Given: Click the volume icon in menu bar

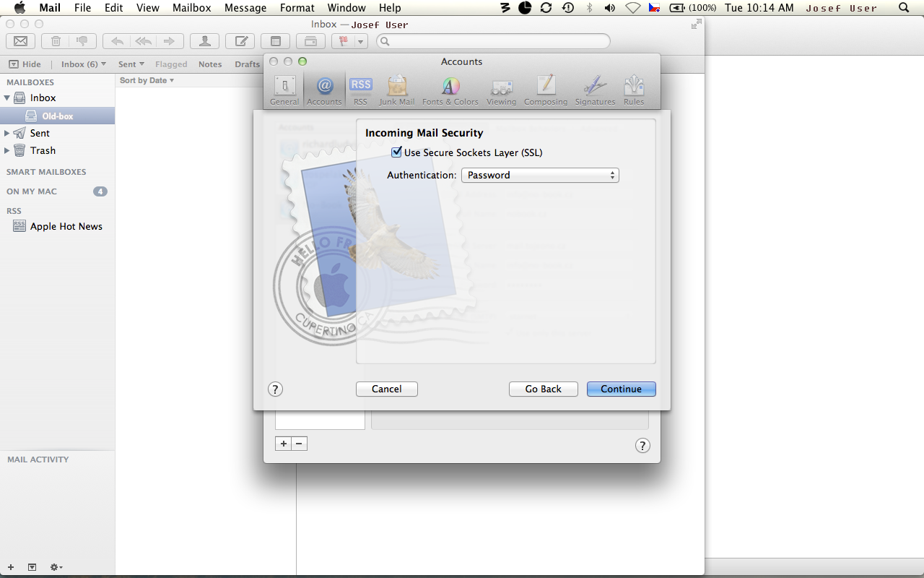Looking at the screenshot, I should point(610,8).
